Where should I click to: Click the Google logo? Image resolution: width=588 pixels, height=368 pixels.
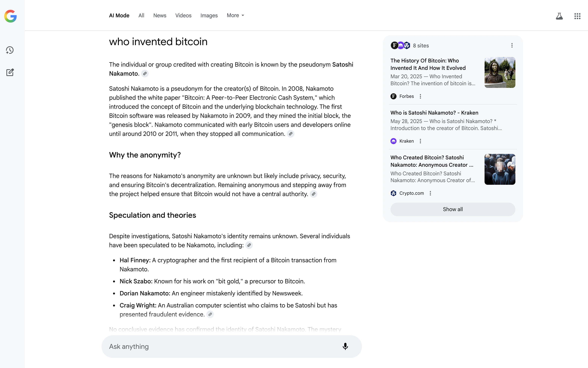tap(11, 16)
